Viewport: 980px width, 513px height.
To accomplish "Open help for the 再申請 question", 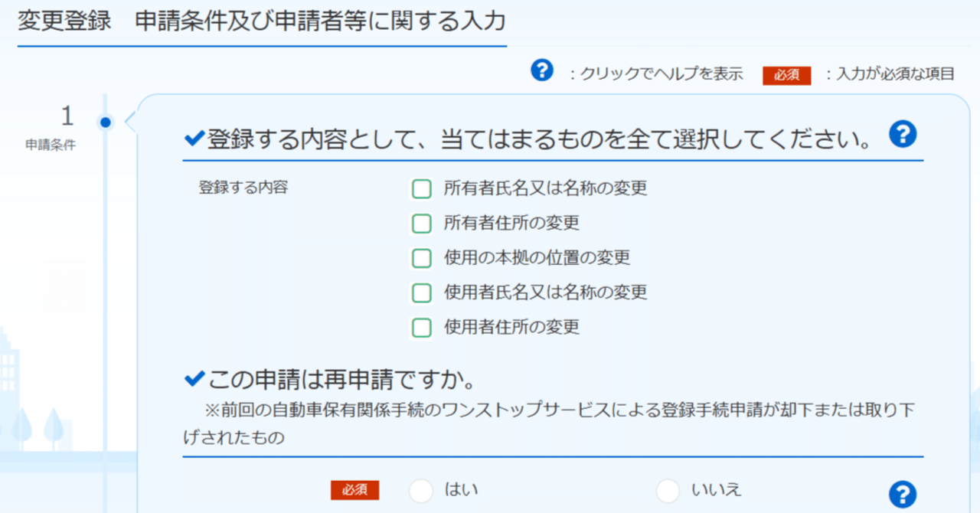I will tap(903, 494).
